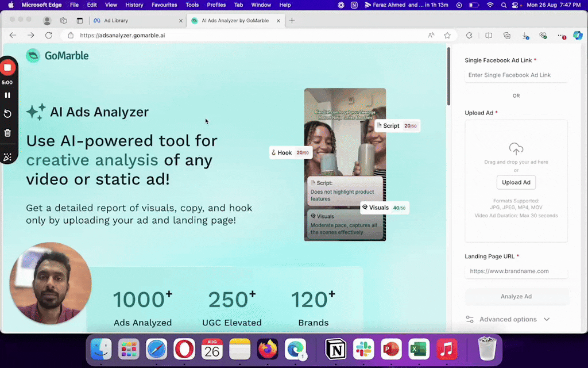Open the Read Aloud icon in the address bar

[x=431, y=35]
